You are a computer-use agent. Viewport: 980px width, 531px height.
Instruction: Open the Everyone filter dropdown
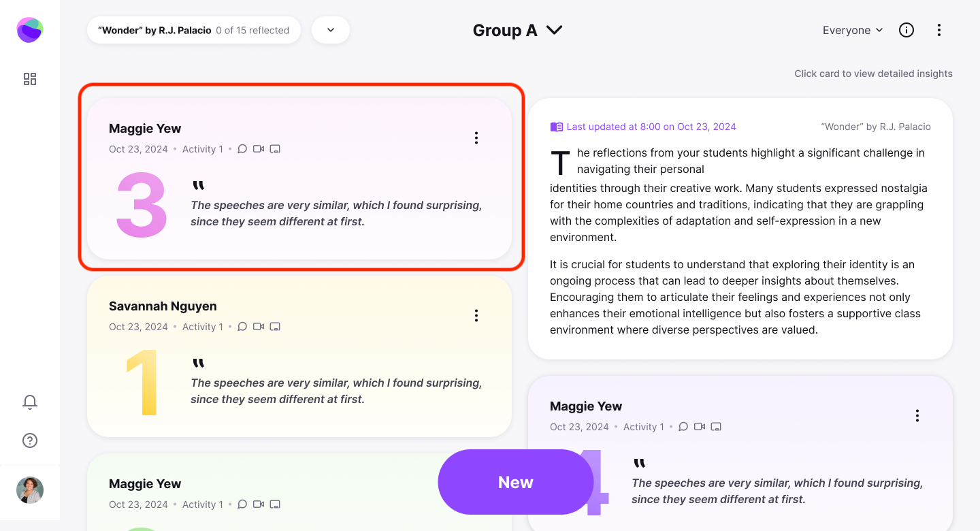(x=853, y=30)
